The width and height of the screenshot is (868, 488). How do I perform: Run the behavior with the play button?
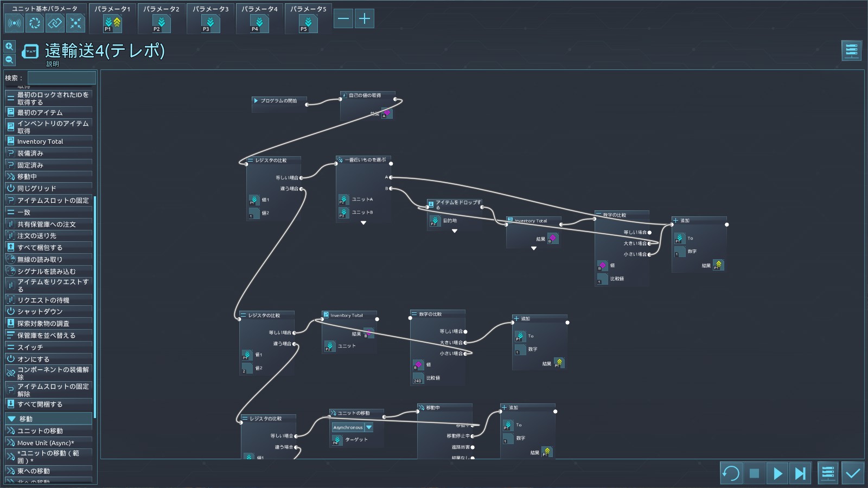tap(777, 473)
